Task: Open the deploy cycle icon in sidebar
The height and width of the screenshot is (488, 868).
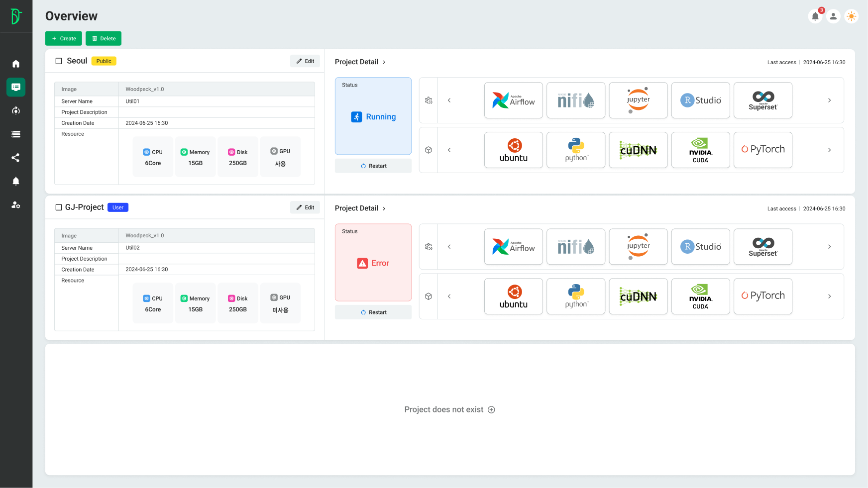Action: point(16,110)
